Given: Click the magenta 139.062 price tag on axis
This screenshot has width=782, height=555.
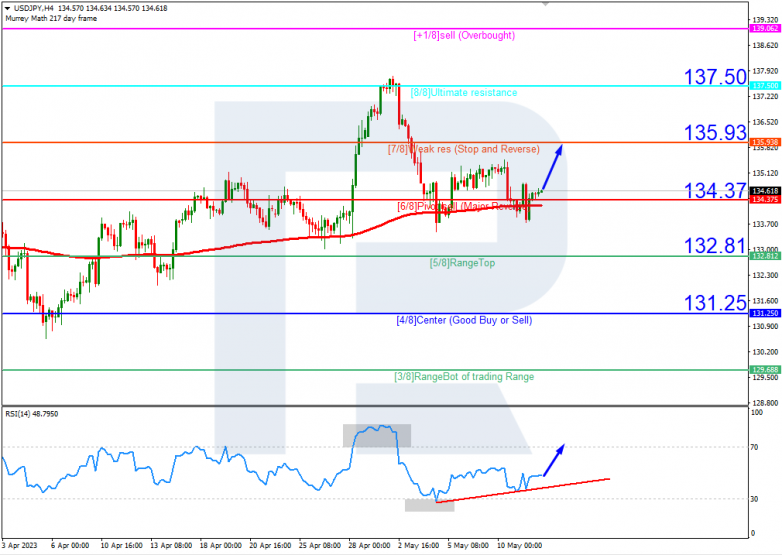Looking at the screenshot, I should [765, 29].
